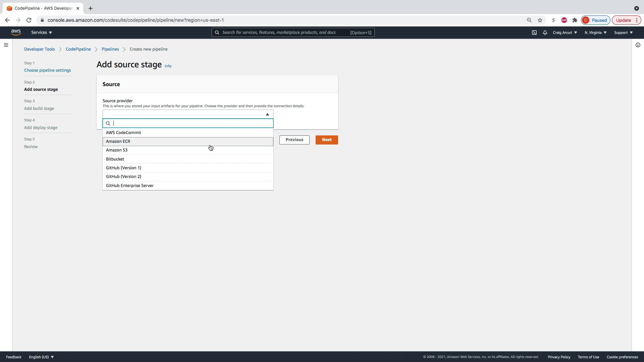Bookmark page with the star icon

(x=540, y=20)
